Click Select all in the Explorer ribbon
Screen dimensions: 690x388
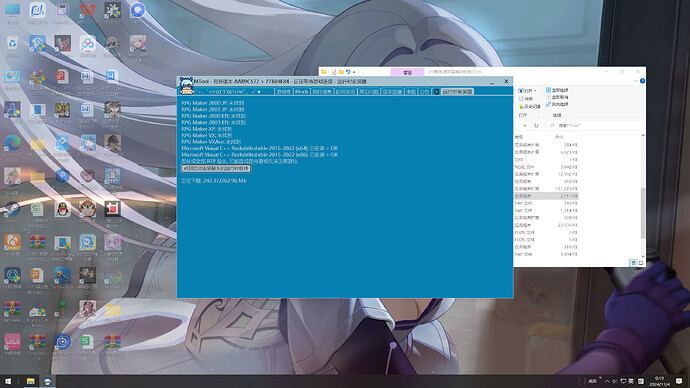coord(557,90)
